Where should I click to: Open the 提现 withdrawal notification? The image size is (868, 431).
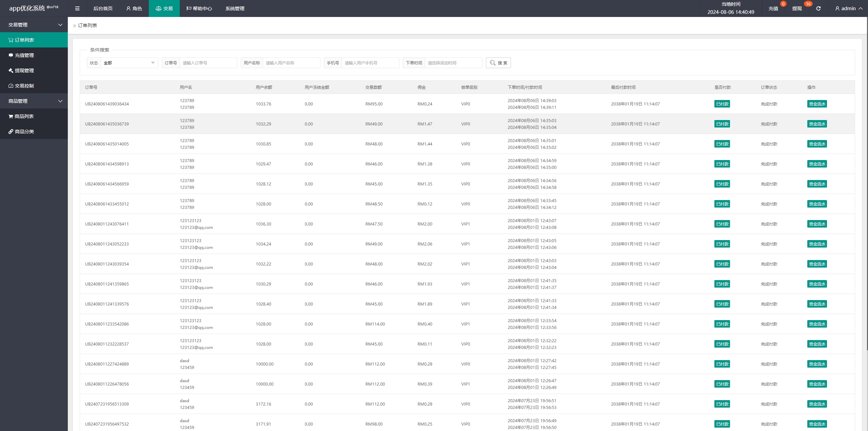(x=797, y=8)
